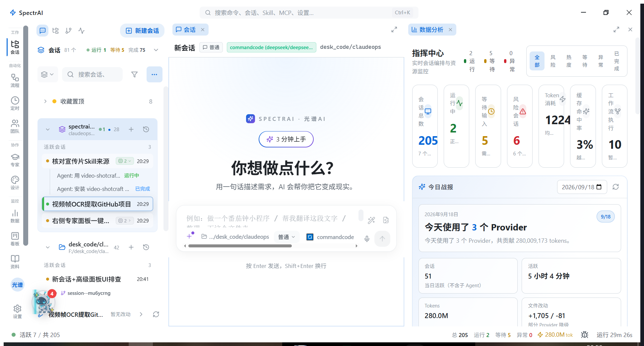This screenshot has width=644, height=346.
Task: Open the 数据 chart sidebar icon
Action: (15, 216)
